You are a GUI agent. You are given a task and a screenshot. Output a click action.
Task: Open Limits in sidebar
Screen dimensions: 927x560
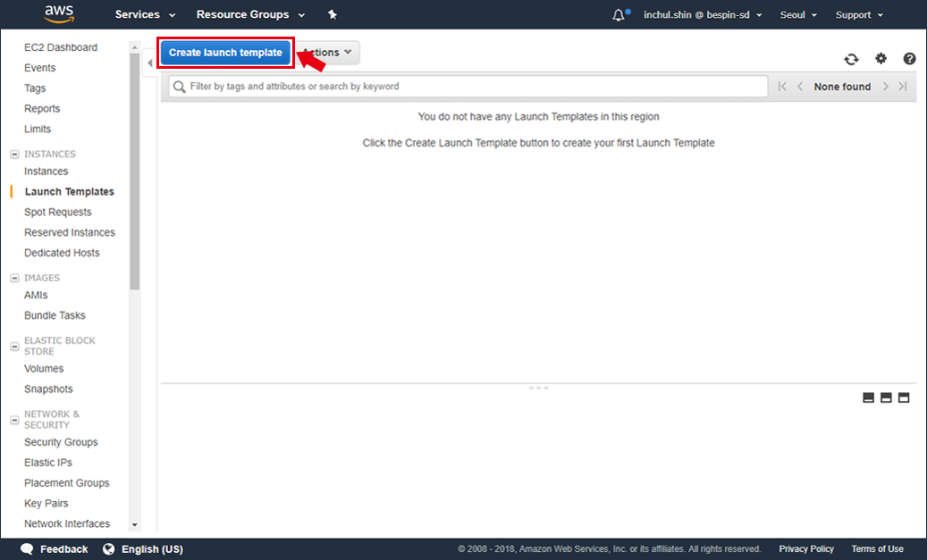(x=38, y=129)
